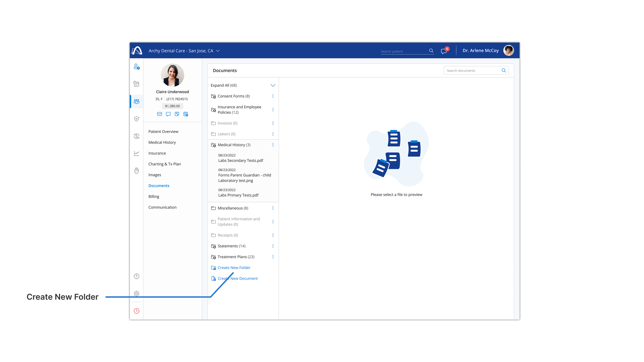Open the Charting & Tx Plan section

click(x=165, y=164)
